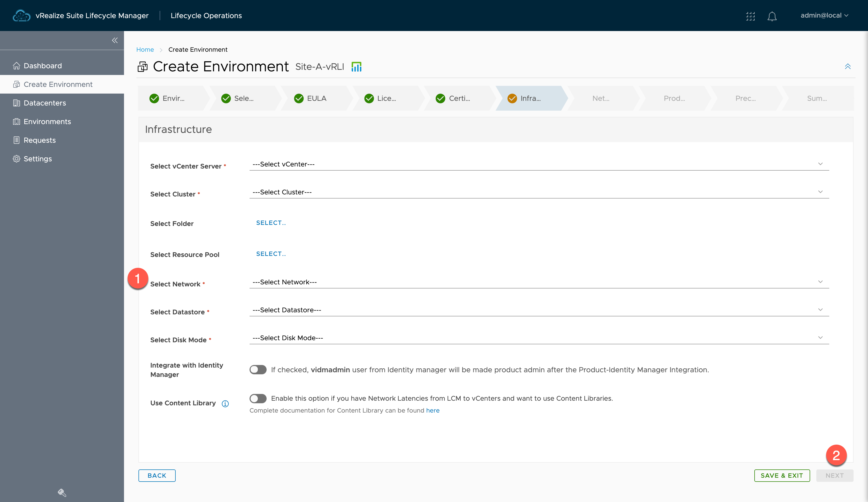This screenshot has width=868, height=502.
Task: Open Datacenters in the sidebar
Action: (x=62, y=103)
